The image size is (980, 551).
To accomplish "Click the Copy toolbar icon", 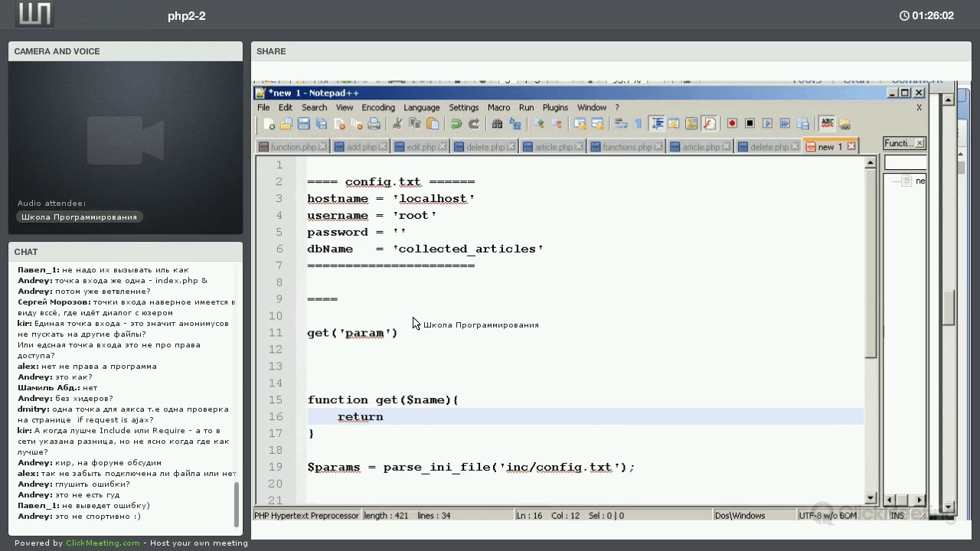I will 415,124.
